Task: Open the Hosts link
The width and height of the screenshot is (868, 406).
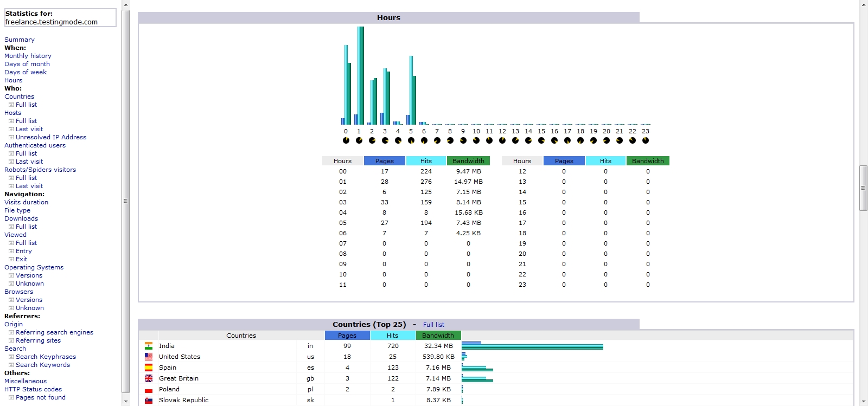Action: [12, 113]
